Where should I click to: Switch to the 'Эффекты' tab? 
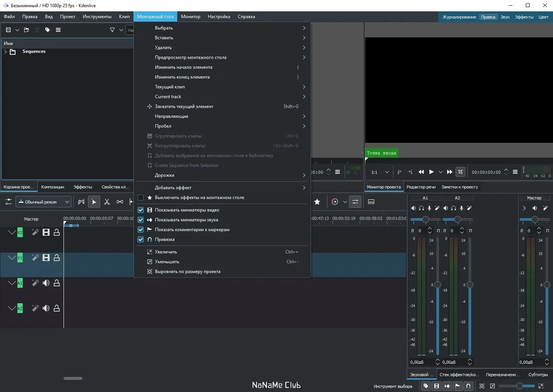tap(82, 187)
